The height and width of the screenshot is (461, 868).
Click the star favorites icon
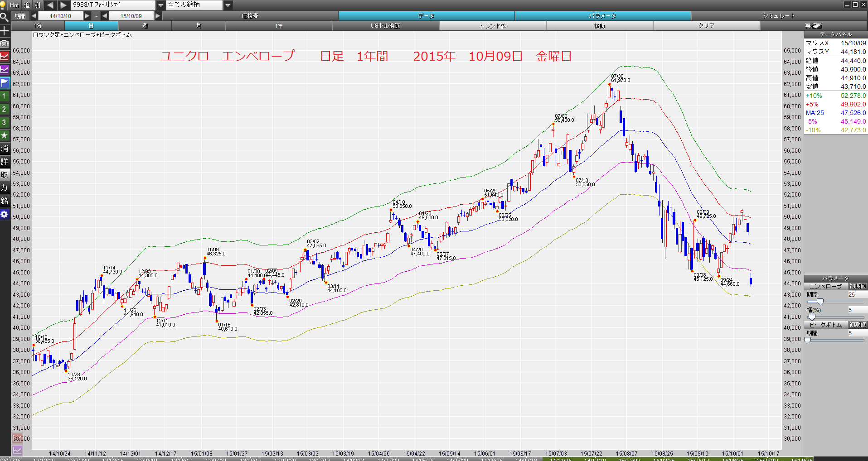[x=5, y=135]
